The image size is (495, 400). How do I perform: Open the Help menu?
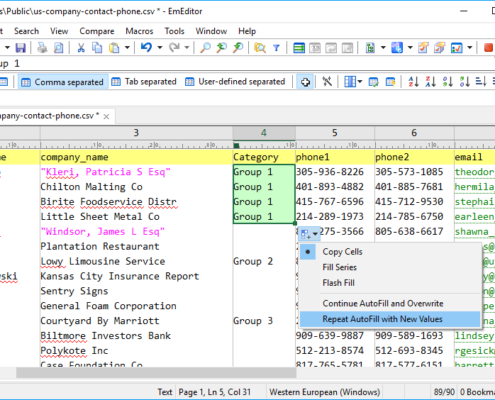247,31
